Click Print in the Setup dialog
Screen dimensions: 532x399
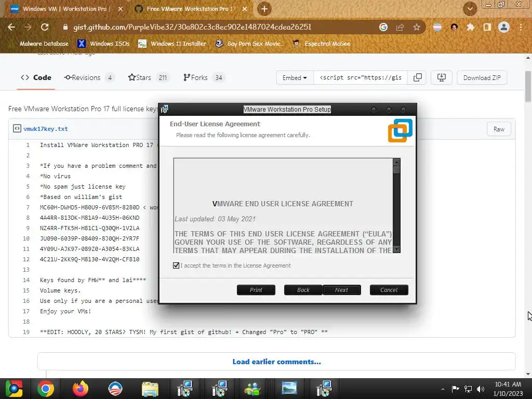click(x=256, y=290)
